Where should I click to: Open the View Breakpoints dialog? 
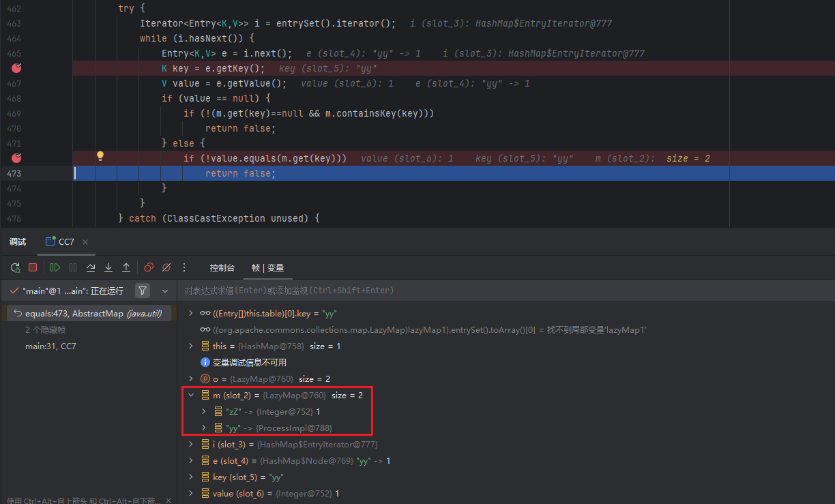pos(149,267)
